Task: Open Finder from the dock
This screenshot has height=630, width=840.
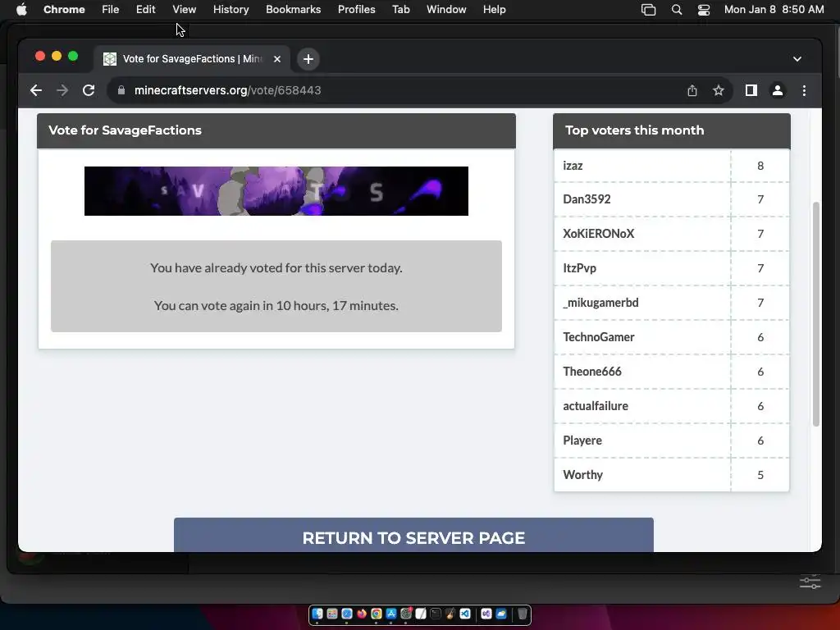Action: [x=317, y=614]
